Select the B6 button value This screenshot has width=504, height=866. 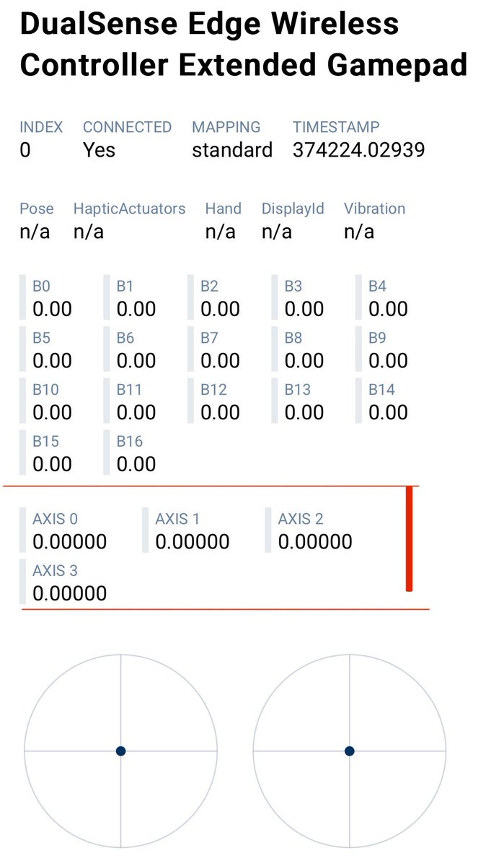tap(136, 361)
